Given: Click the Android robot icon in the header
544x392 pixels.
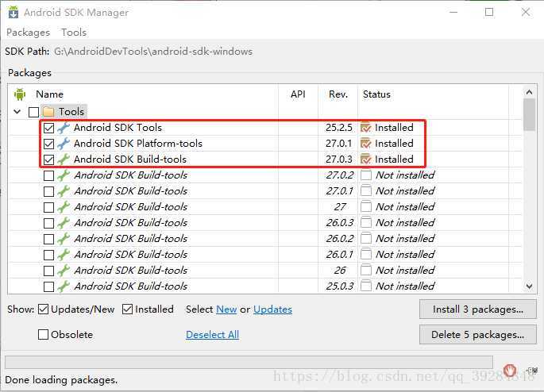Looking at the screenshot, I should coord(20,94).
